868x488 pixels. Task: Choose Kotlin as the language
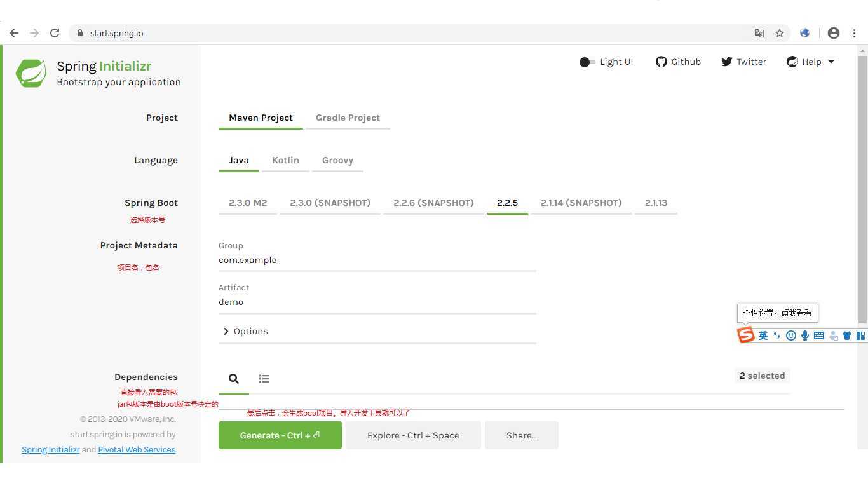(x=285, y=160)
